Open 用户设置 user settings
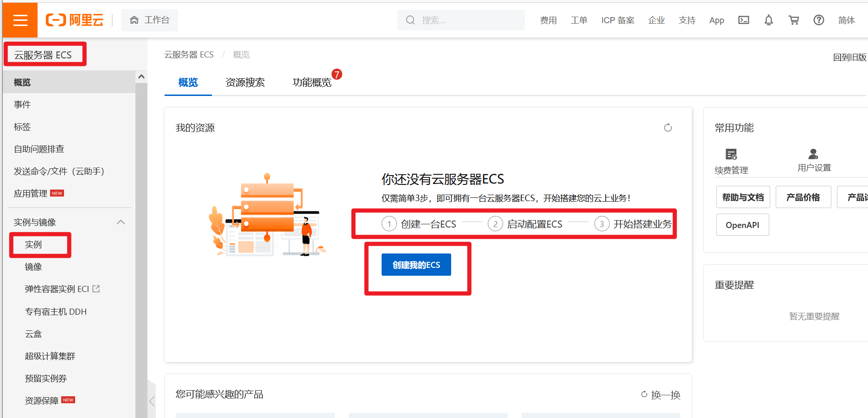 click(814, 160)
